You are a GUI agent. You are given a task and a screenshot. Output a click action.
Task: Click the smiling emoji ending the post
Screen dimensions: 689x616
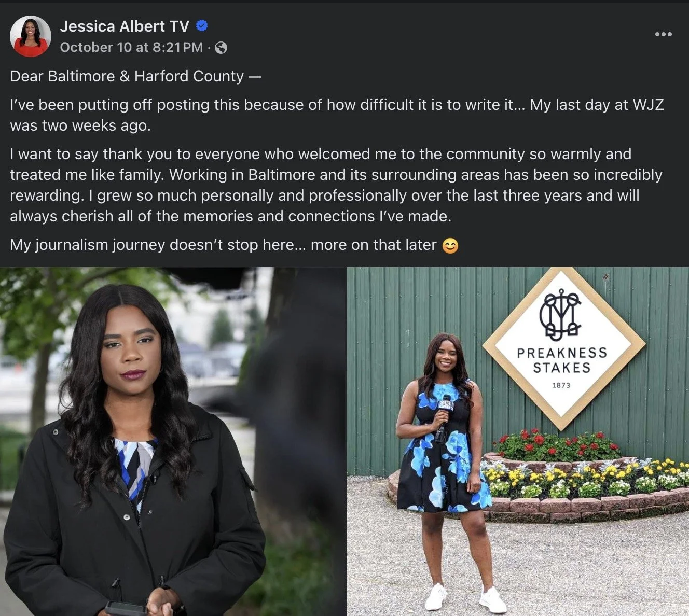[450, 245]
